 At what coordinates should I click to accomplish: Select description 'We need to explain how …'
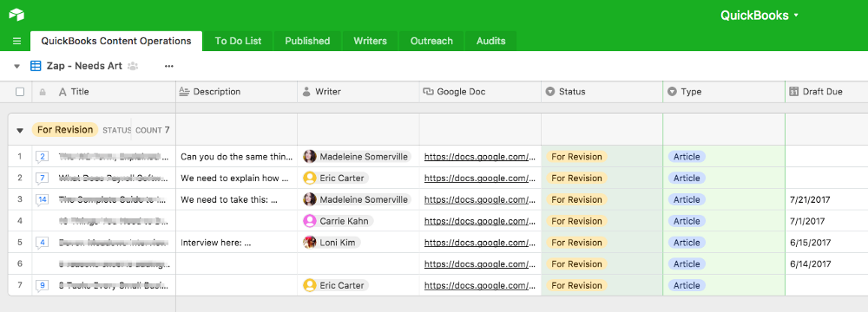[234, 179]
